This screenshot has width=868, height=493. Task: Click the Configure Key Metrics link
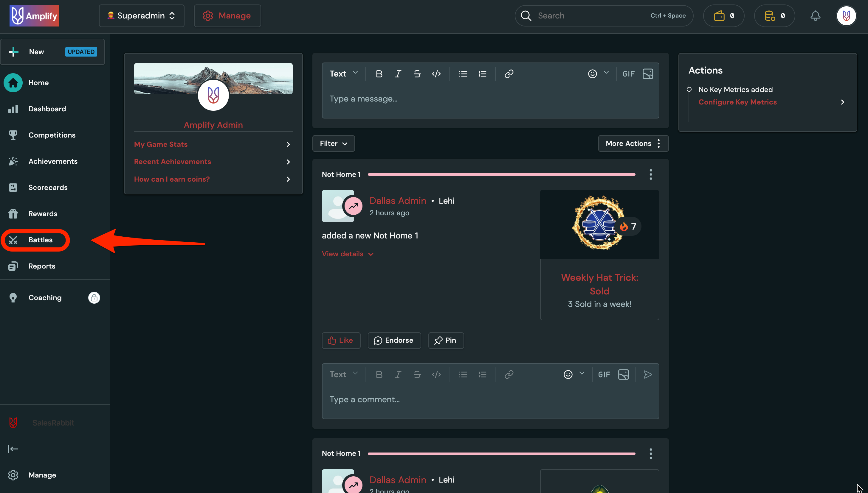click(738, 102)
